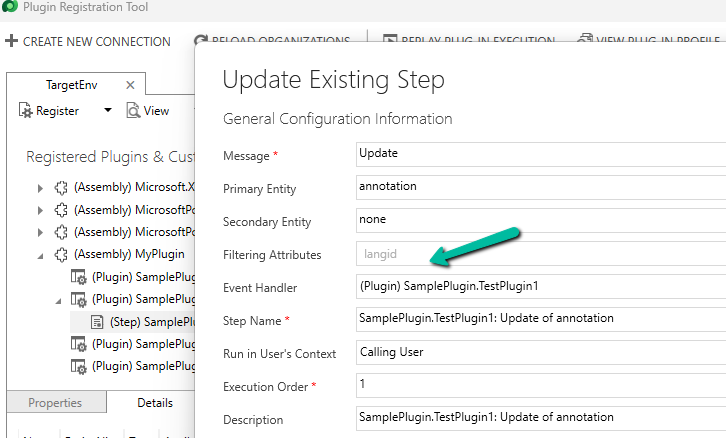Collapse the MyPlugin assembly node
The width and height of the screenshot is (726, 438).
tap(40, 254)
